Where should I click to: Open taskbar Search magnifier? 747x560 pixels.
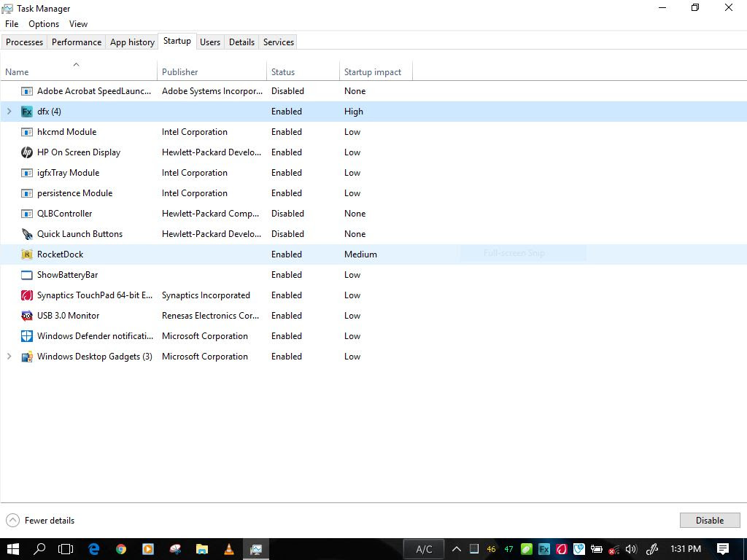(39, 549)
